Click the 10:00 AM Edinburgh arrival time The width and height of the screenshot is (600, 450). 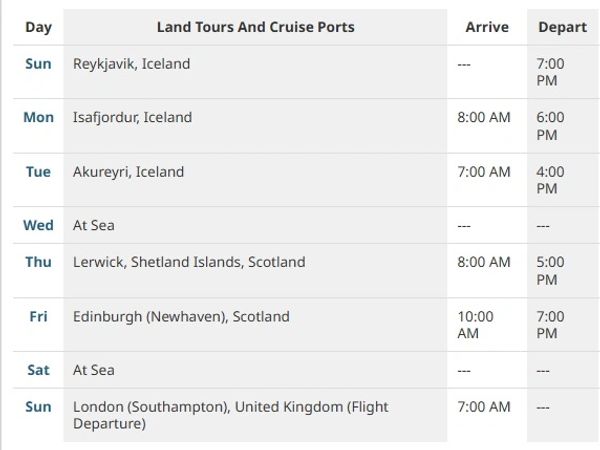click(x=475, y=325)
